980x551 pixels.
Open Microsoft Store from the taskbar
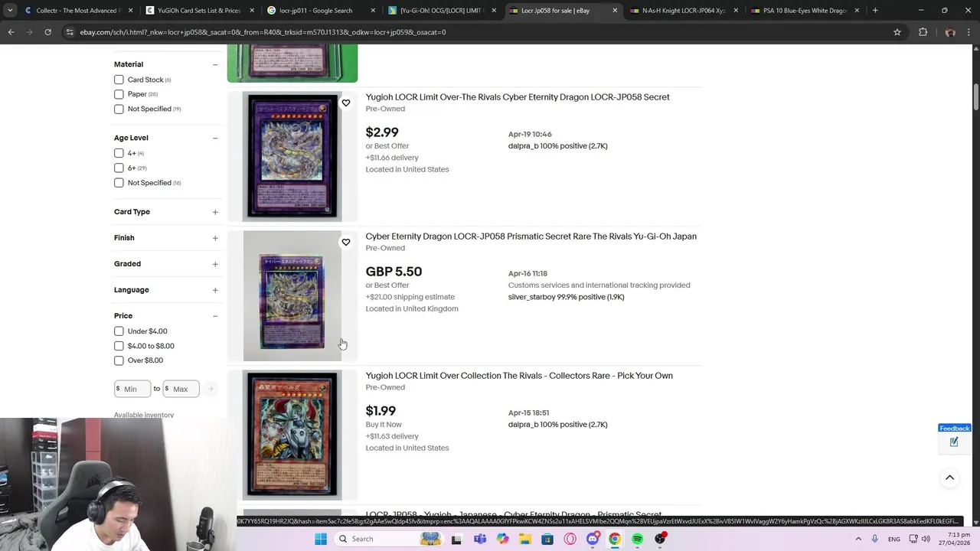547,539
